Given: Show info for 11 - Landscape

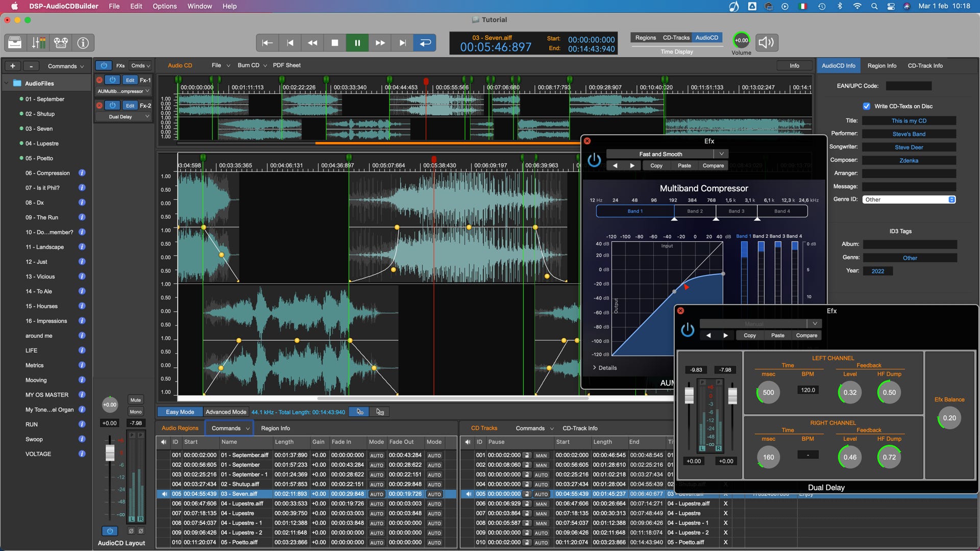Looking at the screenshot, I should point(82,247).
